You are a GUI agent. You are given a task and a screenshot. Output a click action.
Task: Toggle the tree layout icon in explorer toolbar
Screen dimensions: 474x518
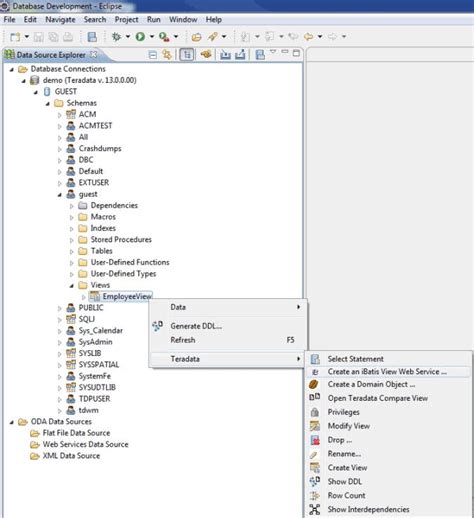pyautogui.click(x=187, y=54)
